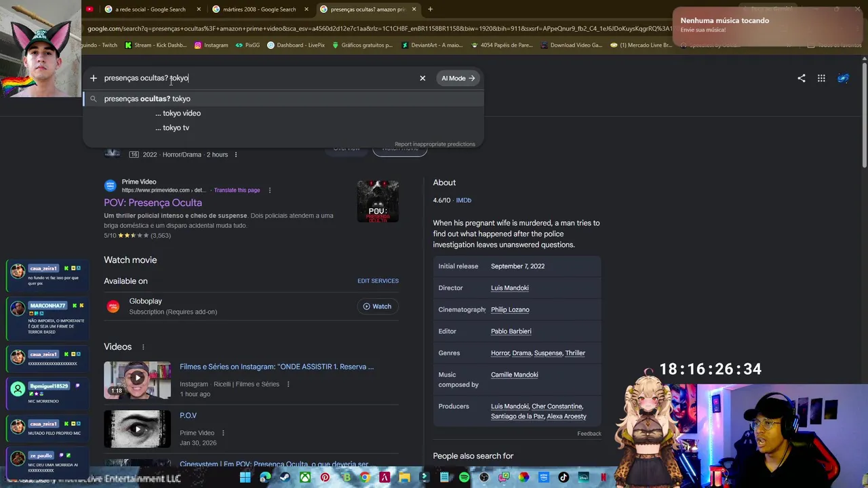This screenshot has height=488, width=868.
Task: Open composer Camille Mandoki link
Action: point(514,375)
